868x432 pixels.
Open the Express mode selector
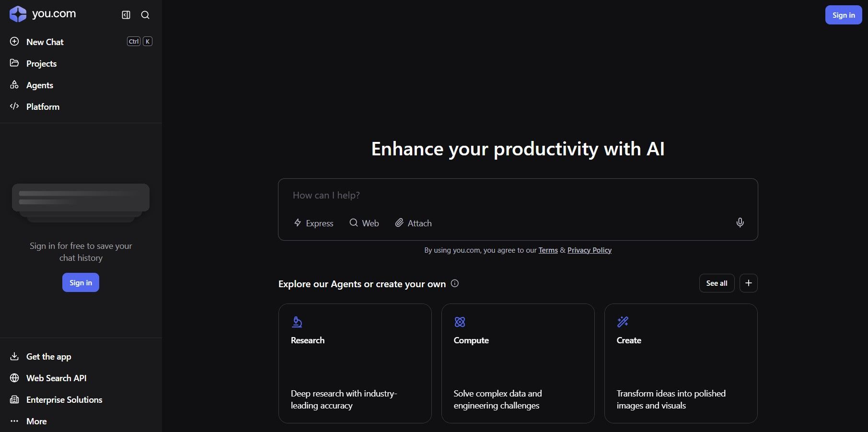(314, 223)
